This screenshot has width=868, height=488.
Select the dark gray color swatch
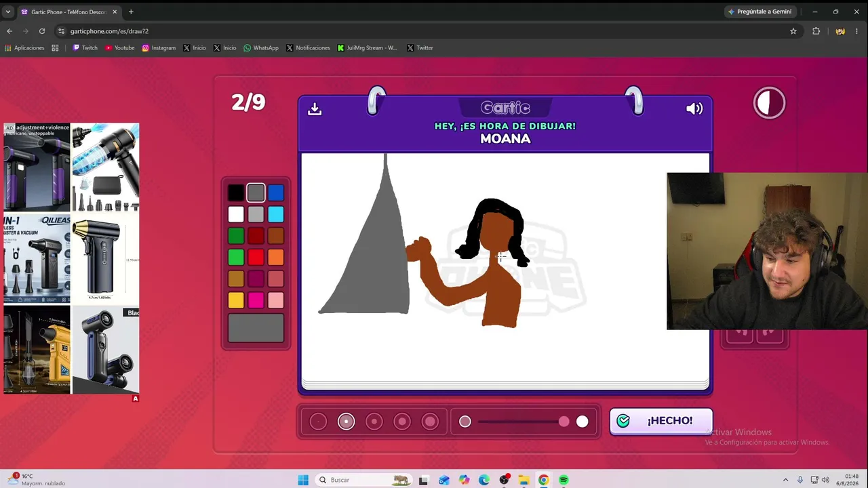point(256,193)
